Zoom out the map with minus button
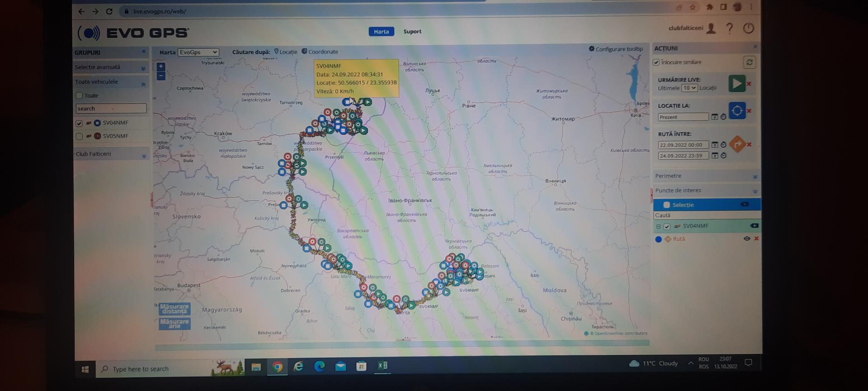This screenshot has height=391, width=868. pos(161,76)
